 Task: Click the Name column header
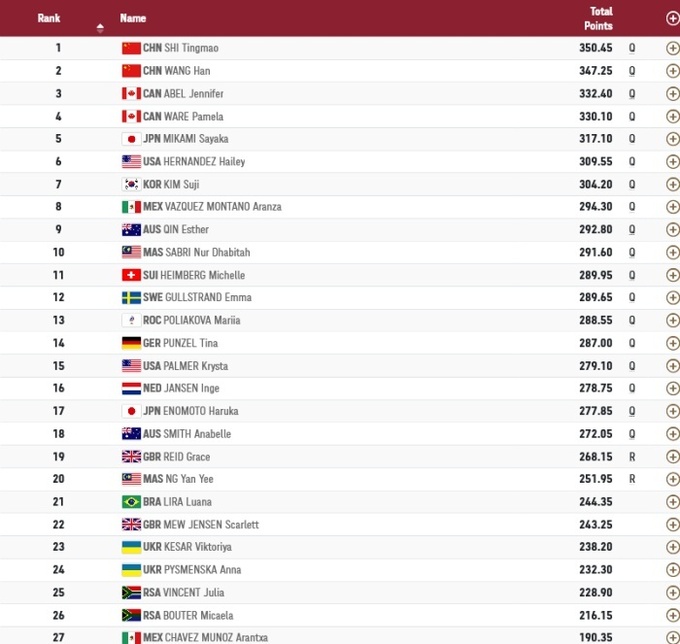tap(133, 18)
